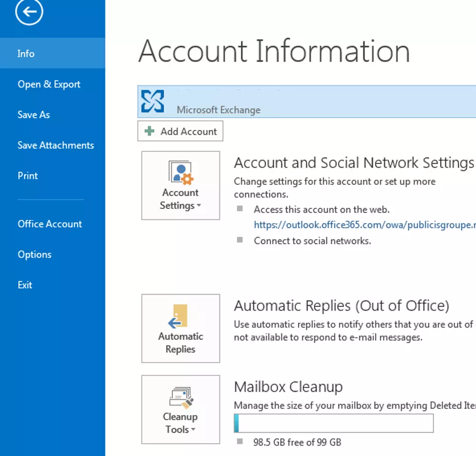Viewport: 476px width, 456px height.
Task: Go to the Print page
Action: (x=28, y=176)
